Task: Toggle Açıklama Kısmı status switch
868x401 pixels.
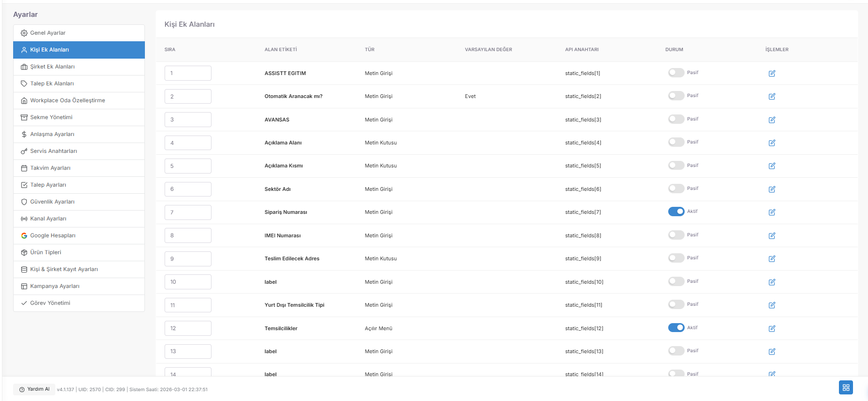Action: click(x=676, y=166)
